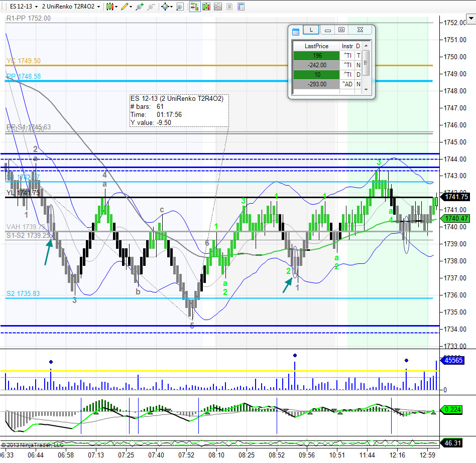The width and height of the screenshot is (476, 463).
Task: Click the 45565 volume value marker
Action: [x=452, y=360]
